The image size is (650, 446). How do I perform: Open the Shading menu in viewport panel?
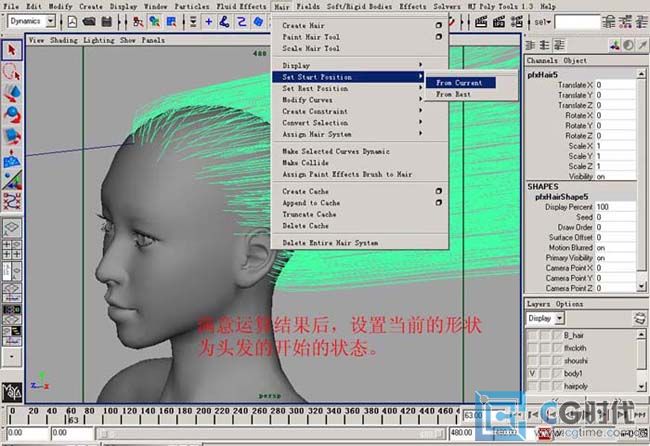(64, 41)
